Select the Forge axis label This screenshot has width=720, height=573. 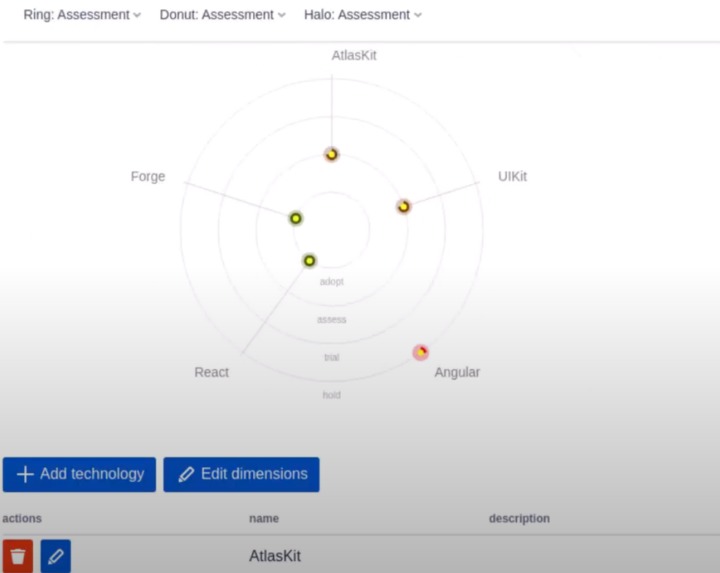coord(148,176)
